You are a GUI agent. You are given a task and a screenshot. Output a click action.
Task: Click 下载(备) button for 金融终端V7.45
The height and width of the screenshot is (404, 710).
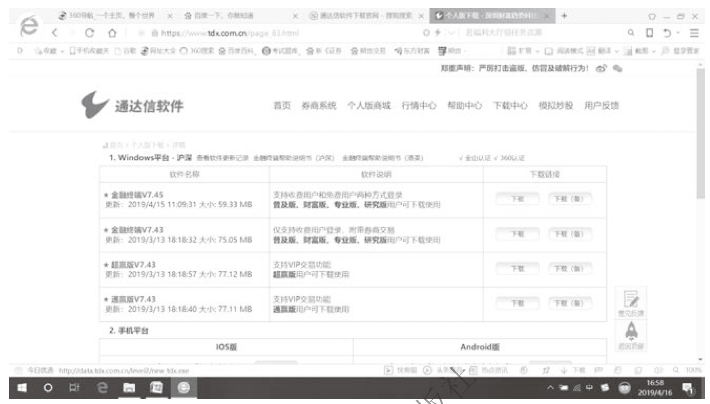pyautogui.click(x=569, y=199)
